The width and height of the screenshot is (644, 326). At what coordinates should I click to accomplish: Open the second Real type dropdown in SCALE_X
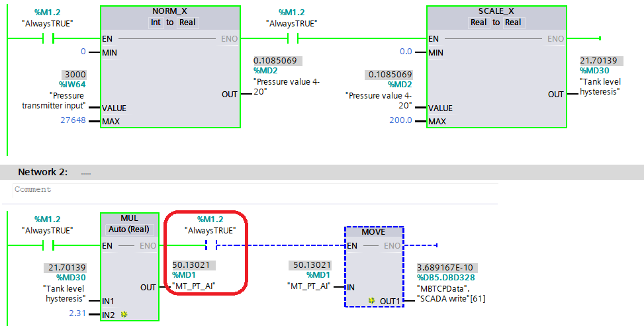tap(513, 22)
